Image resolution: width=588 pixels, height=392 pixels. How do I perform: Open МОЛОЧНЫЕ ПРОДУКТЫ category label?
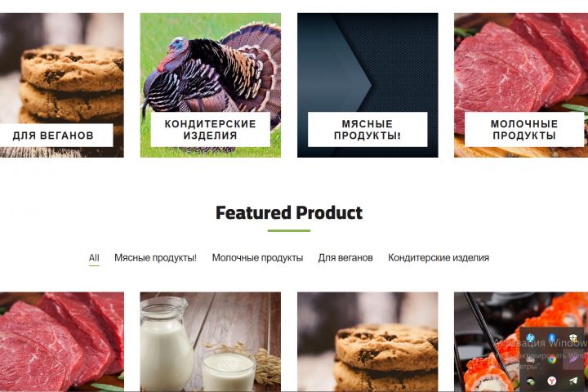tap(523, 129)
